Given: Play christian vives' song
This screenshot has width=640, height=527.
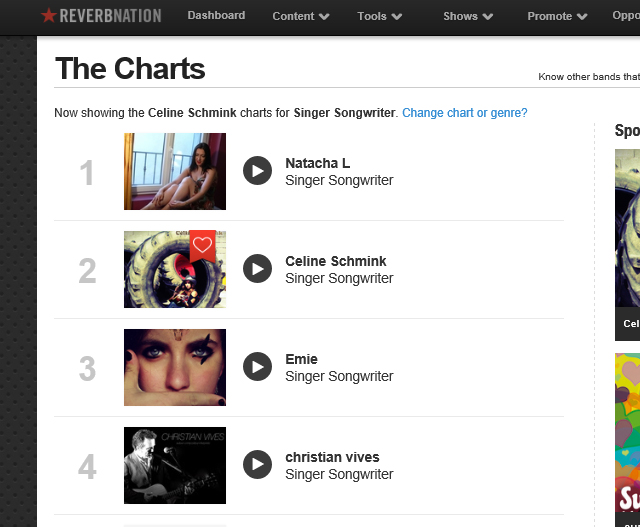Looking at the screenshot, I should (257, 465).
